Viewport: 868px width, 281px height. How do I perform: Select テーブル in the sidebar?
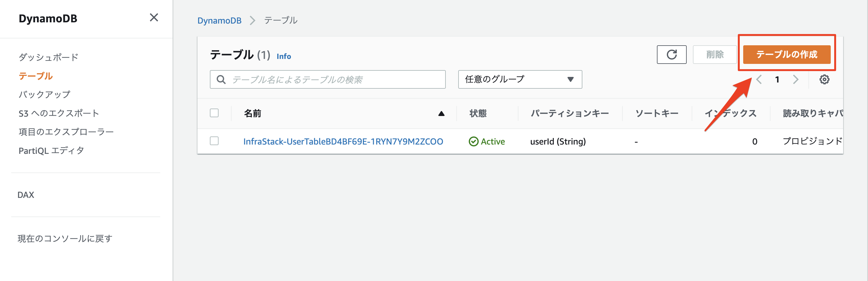36,76
